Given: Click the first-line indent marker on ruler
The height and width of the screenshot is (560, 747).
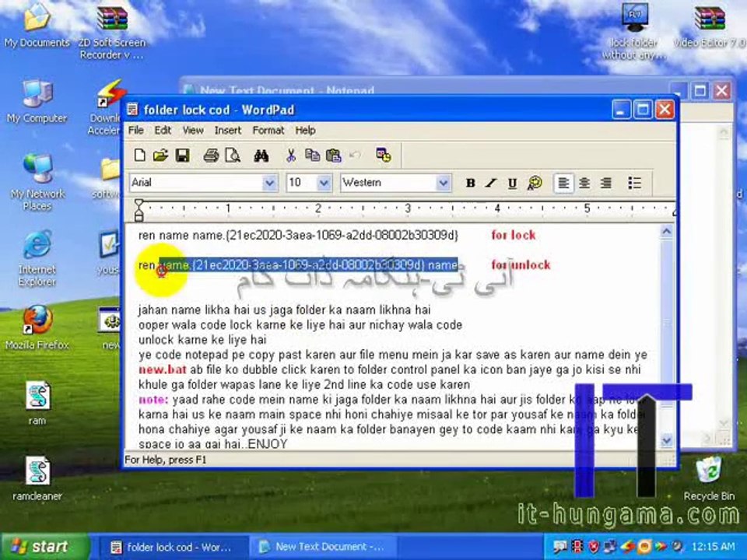Looking at the screenshot, I should point(139,204).
